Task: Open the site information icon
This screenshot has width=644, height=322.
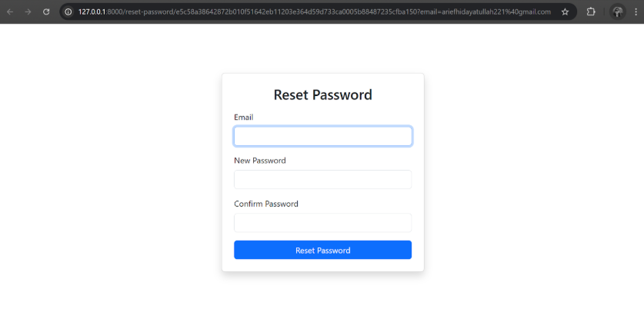Action: click(x=68, y=12)
